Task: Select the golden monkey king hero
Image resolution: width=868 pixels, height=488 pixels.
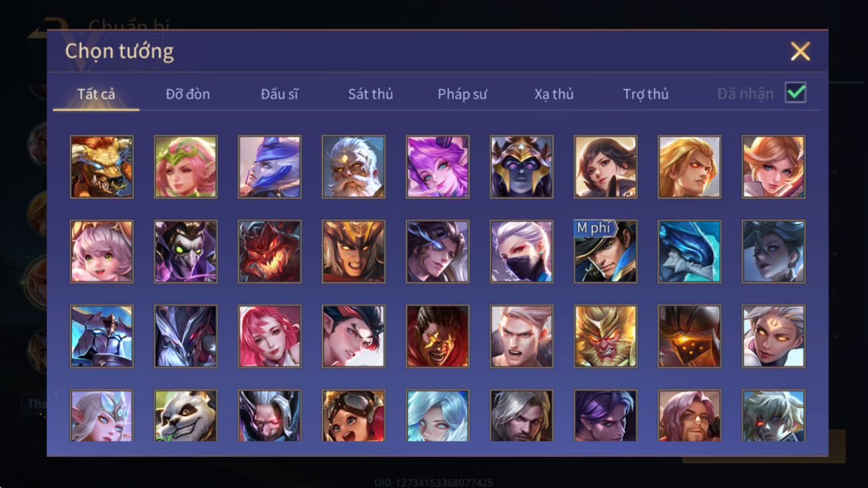Action: coord(605,337)
